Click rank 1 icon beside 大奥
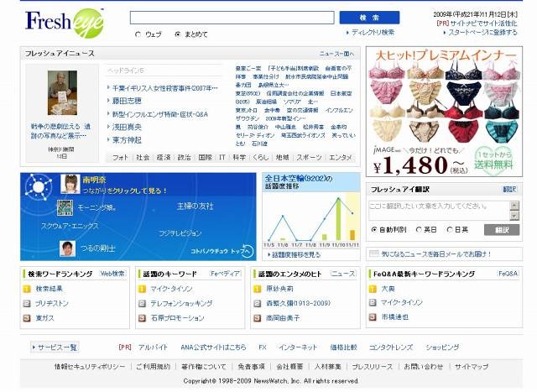Image resolution: width=537 pixels, height=392 pixels. coord(373,289)
